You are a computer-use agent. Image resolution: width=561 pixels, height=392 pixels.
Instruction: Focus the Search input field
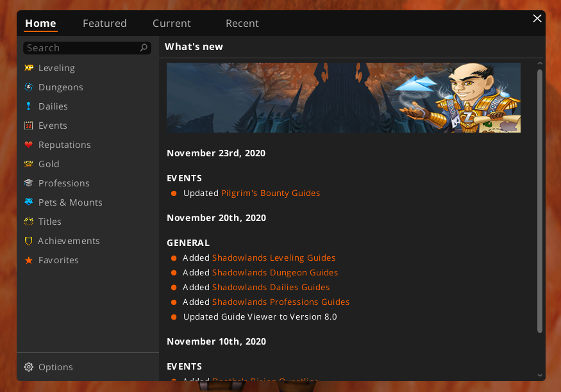(x=87, y=48)
